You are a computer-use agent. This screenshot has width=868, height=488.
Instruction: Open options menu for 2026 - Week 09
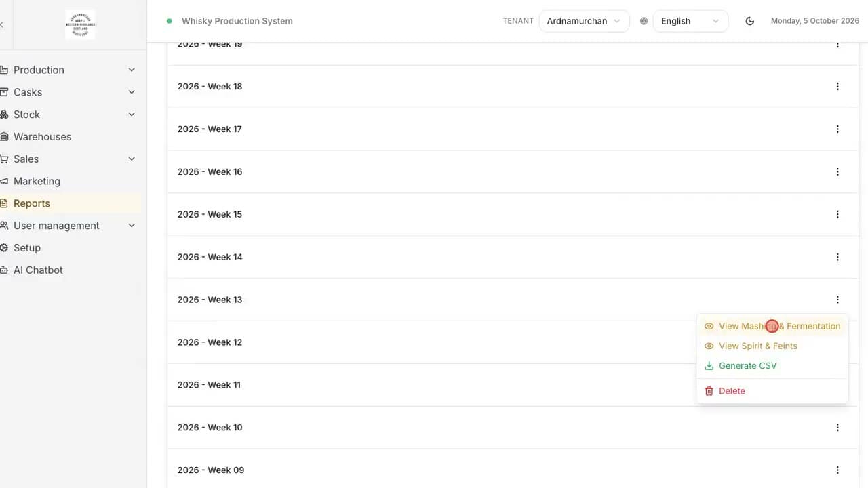click(837, 470)
